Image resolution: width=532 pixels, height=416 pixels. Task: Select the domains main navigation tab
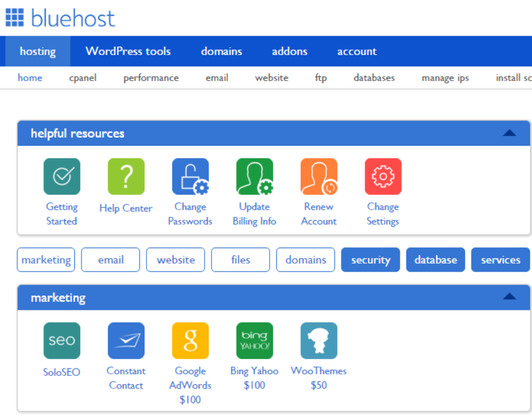pyautogui.click(x=221, y=51)
